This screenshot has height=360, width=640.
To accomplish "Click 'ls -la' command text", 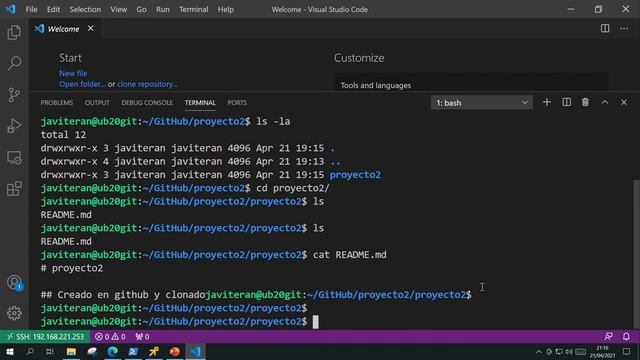I will (273, 121).
